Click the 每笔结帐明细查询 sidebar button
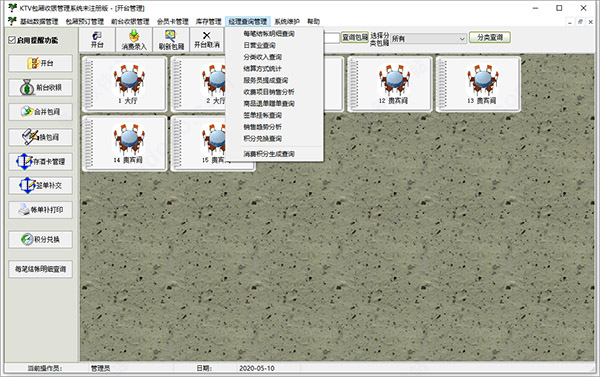 [x=41, y=269]
